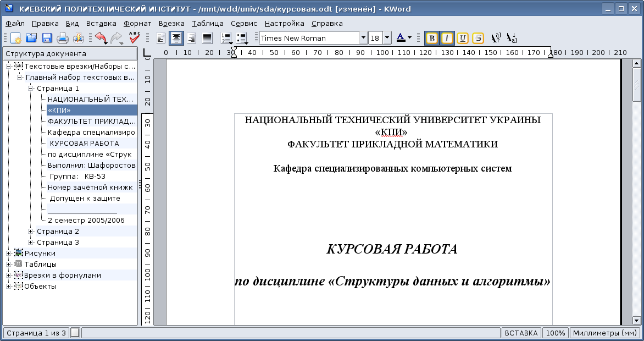Open the Times New Roman font dropdown
Viewport: 644px width, 341px height.
pyautogui.click(x=363, y=38)
